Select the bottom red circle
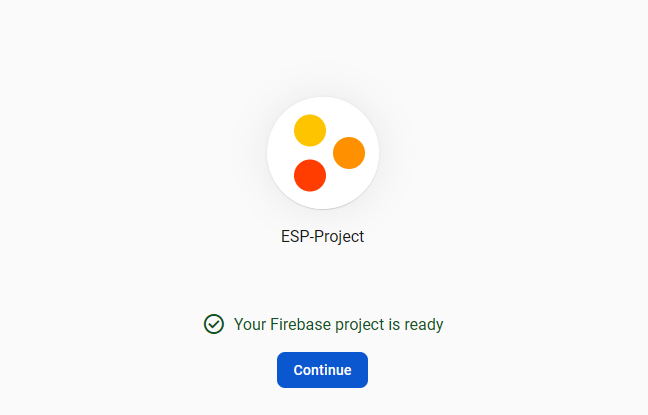This screenshot has width=648, height=415. pos(310,175)
